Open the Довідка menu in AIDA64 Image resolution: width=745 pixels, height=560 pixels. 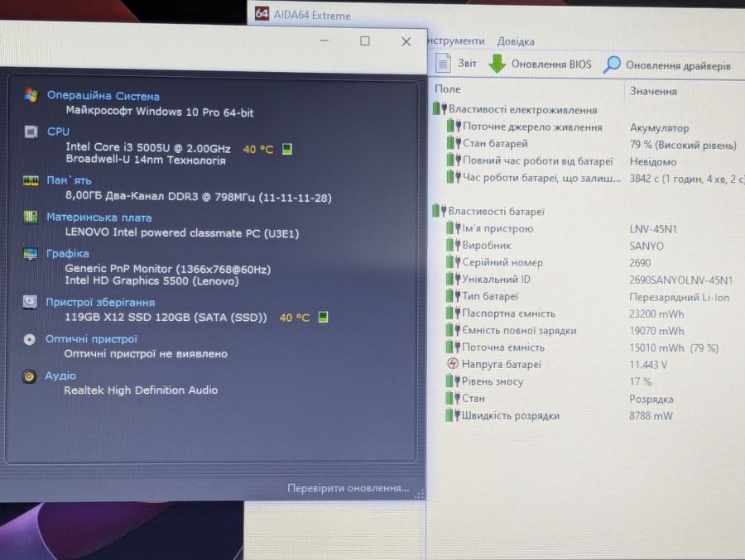coord(516,41)
